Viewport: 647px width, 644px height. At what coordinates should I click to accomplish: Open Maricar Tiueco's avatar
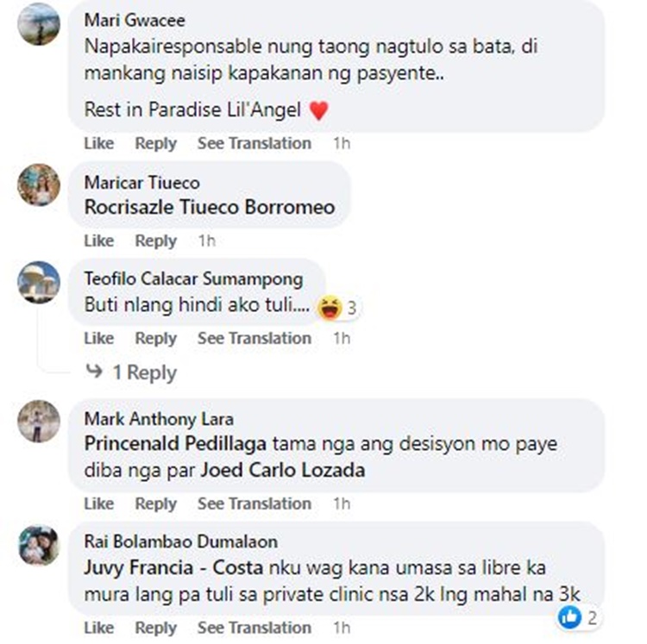pos(39,184)
